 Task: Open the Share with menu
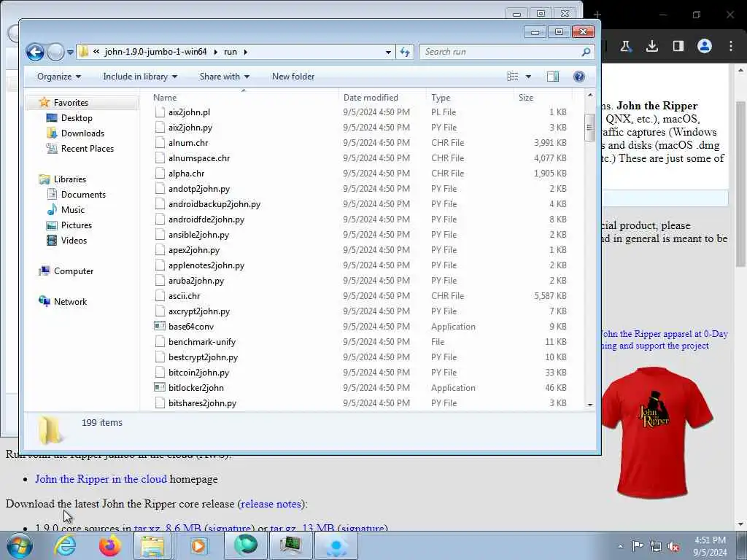(x=225, y=77)
